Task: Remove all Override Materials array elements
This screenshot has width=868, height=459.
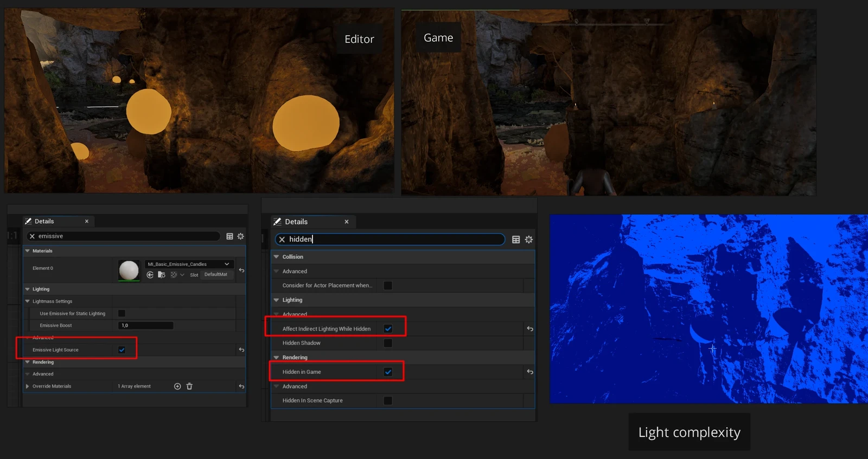Action: 189,386
